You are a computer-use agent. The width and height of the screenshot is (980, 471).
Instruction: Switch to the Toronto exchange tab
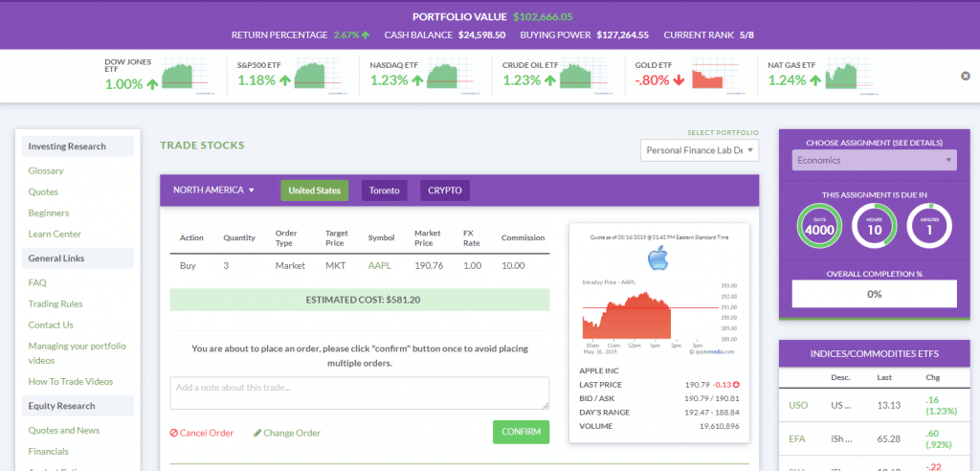click(x=385, y=191)
